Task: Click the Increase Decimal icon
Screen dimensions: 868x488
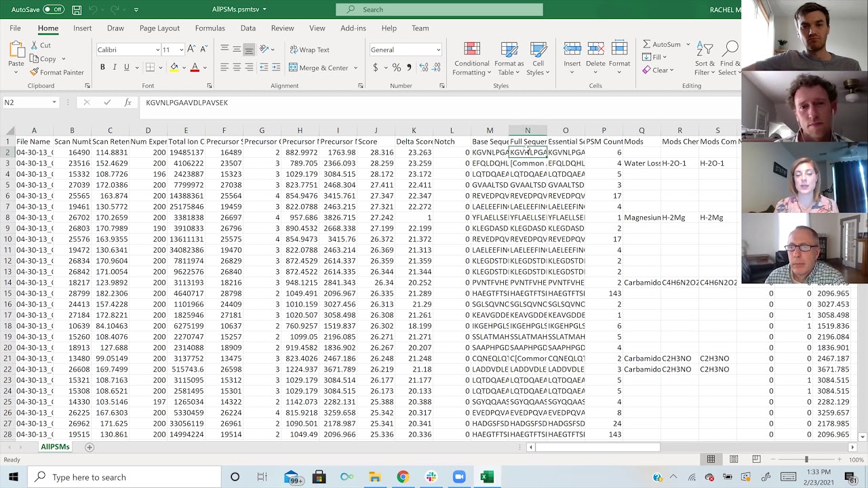Action: (x=424, y=67)
